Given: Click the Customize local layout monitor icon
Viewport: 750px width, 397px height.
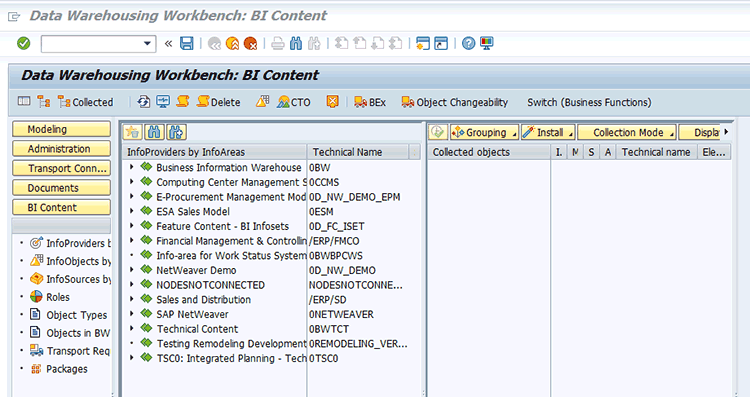Looking at the screenshot, I should point(487,44).
